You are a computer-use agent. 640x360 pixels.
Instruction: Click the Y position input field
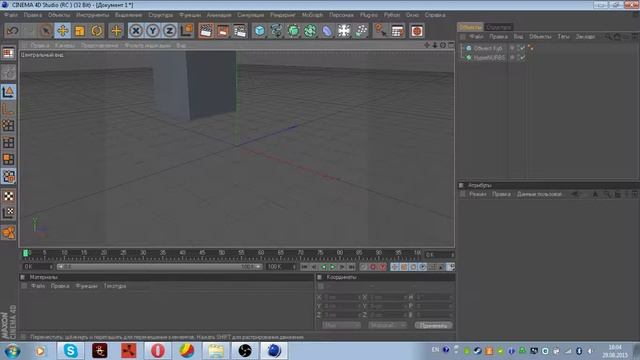tap(341, 306)
